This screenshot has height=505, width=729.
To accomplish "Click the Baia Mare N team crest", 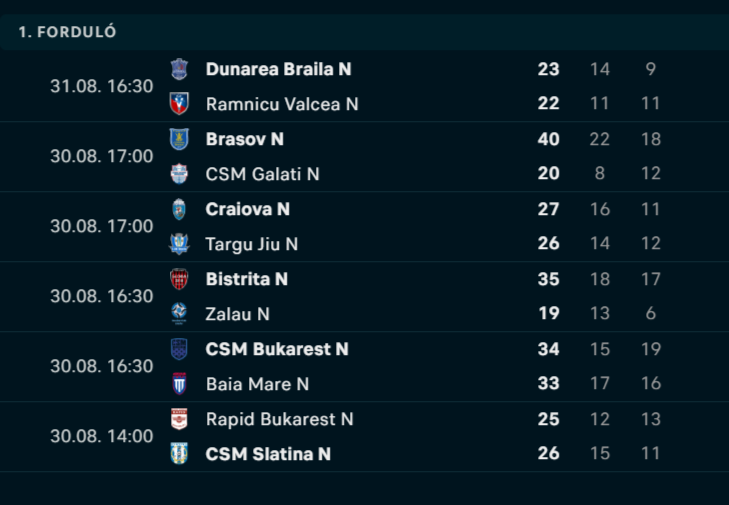I will [179, 384].
